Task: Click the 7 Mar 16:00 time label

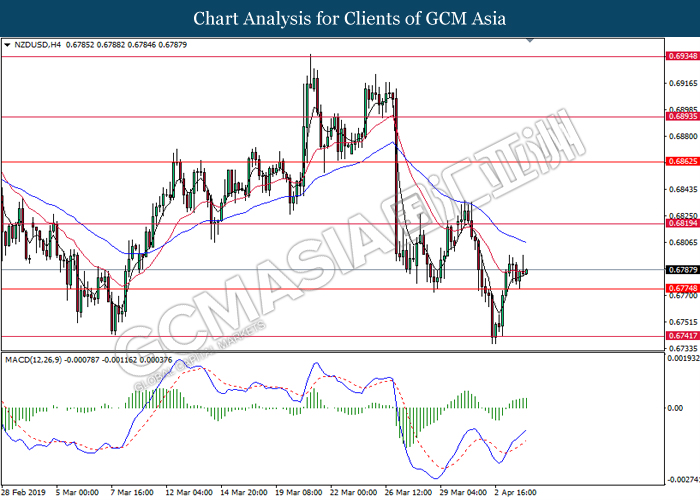Action: pos(132,492)
